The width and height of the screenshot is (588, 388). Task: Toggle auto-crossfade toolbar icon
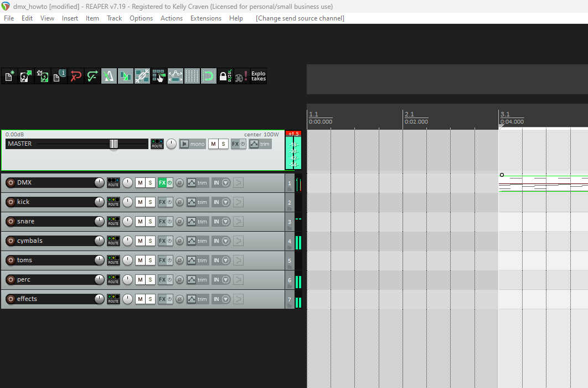pyautogui.click(x=125, y=76)
